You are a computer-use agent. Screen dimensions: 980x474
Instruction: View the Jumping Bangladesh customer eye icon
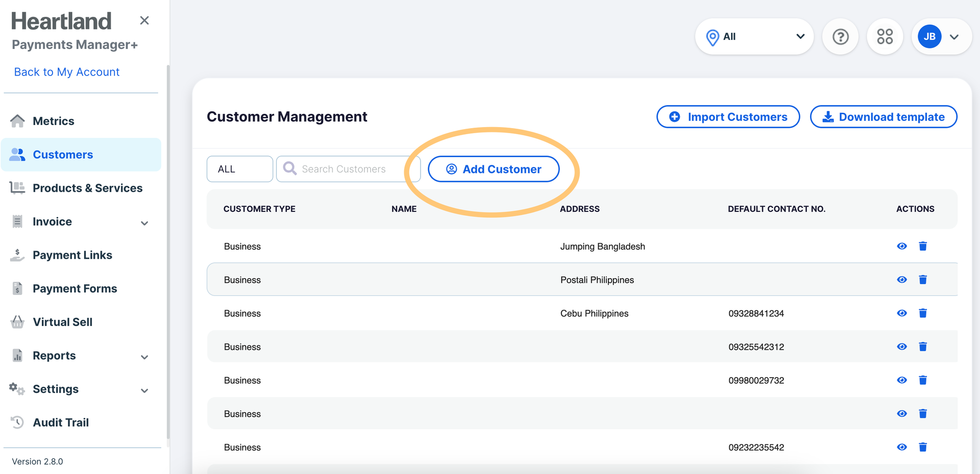click(902, 246)
